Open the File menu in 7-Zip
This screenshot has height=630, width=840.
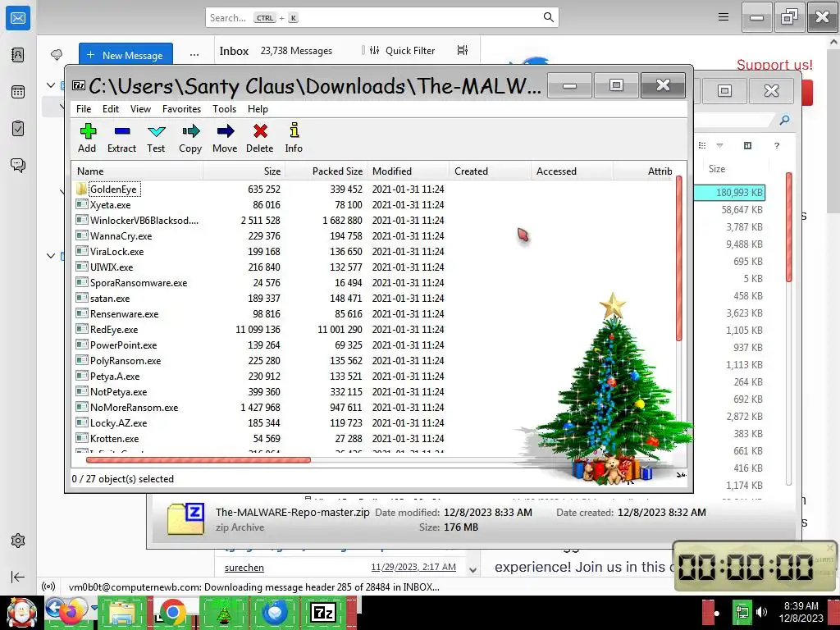[x=84, y=109]
